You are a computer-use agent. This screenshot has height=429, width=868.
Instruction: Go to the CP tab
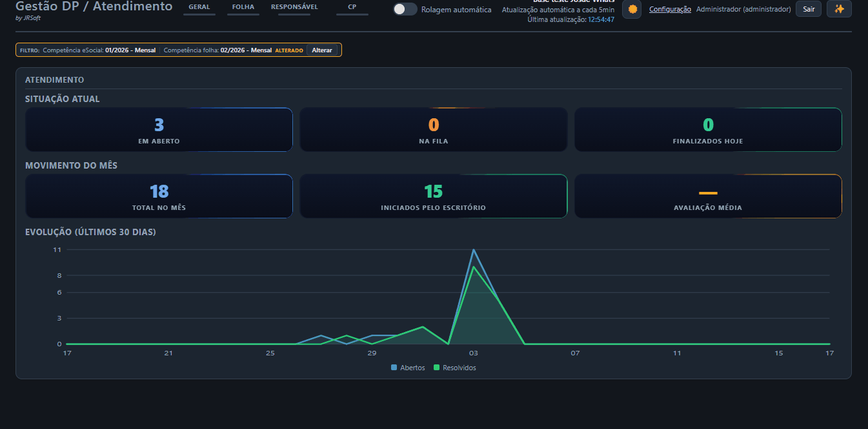(x=352, y=8)
